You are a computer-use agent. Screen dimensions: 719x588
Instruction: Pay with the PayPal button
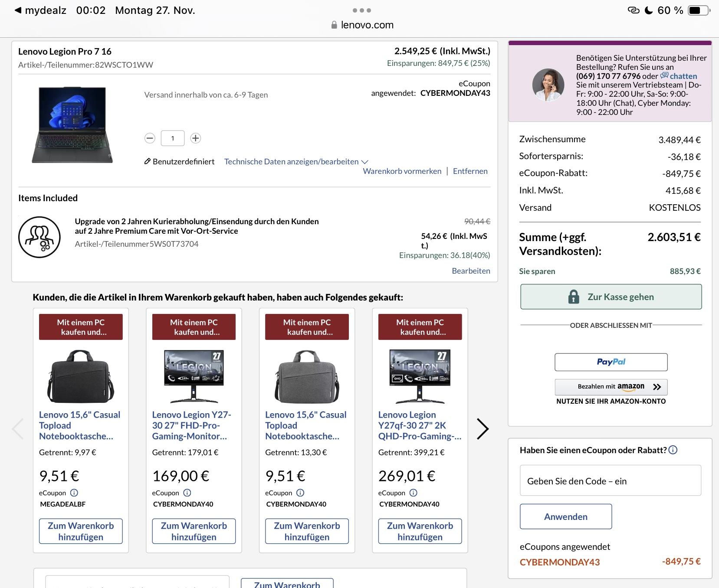[611, 362]
